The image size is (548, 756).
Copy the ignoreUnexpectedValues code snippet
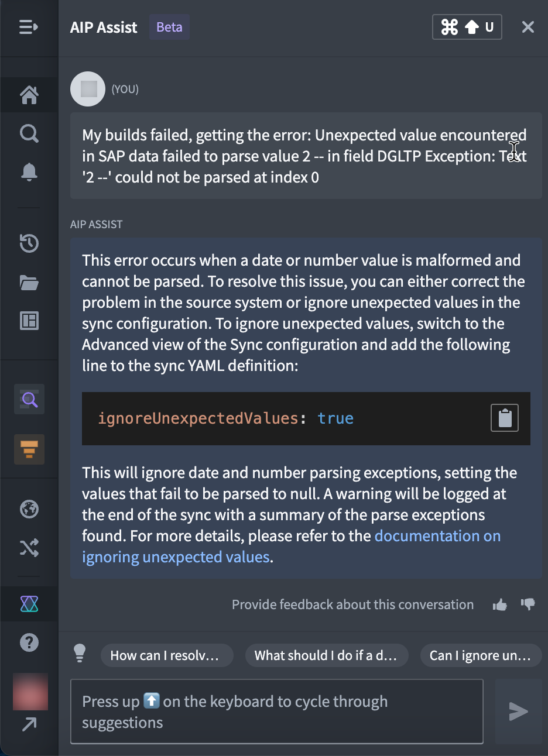click(x=504, y=418)
